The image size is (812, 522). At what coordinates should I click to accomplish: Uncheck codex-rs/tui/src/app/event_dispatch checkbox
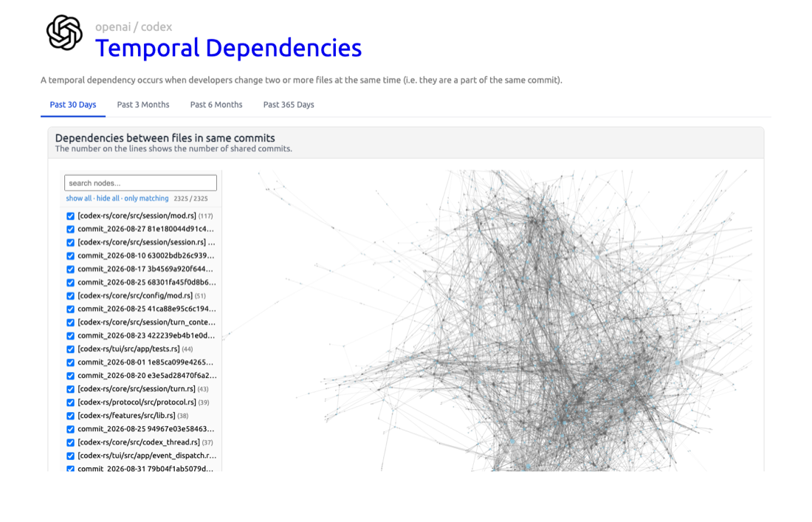70,456
